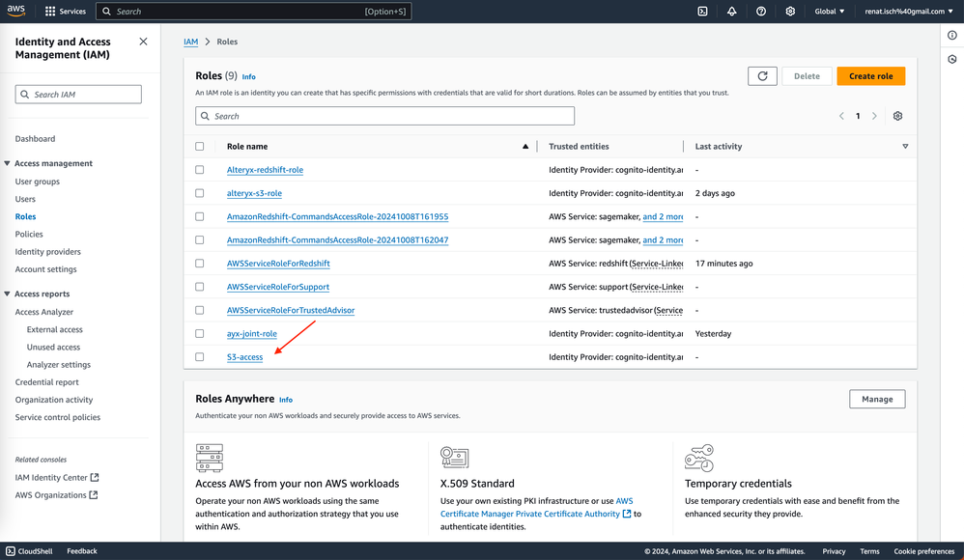Check the alteryx-s3-role row
Image resolution: width=964 pixels, height=560 pixels.
(x=199, y=193)
